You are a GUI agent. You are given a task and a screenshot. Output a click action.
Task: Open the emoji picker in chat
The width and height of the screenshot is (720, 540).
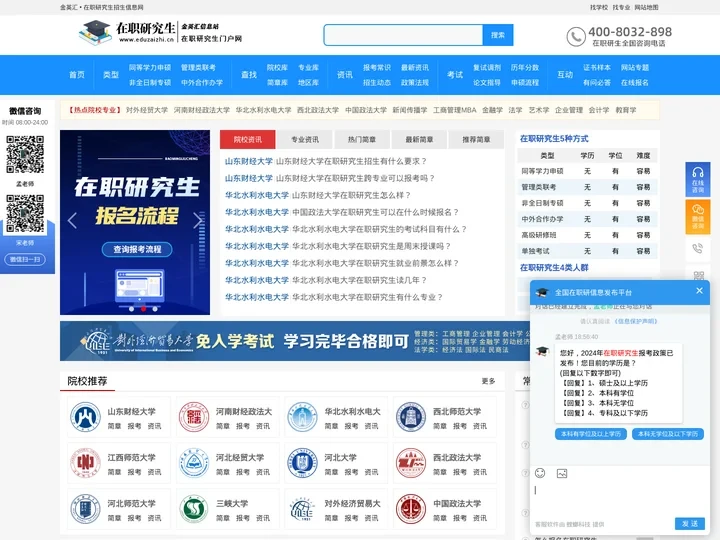point(540,473)
